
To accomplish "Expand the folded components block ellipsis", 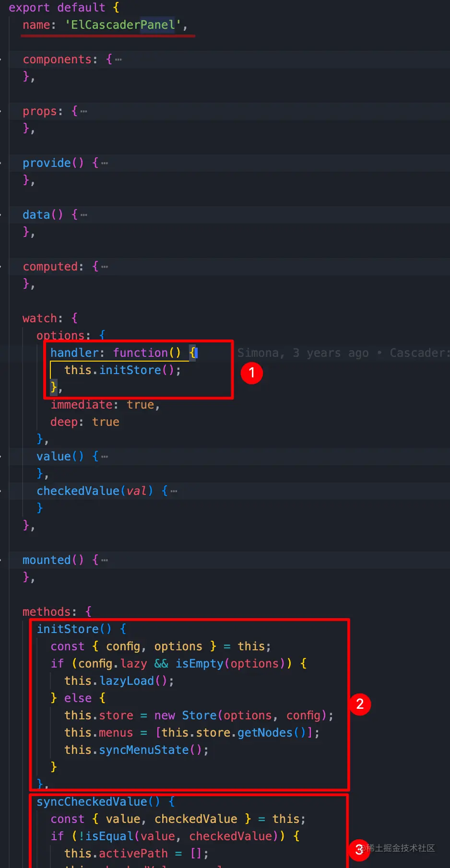I will tap(118, 60).
